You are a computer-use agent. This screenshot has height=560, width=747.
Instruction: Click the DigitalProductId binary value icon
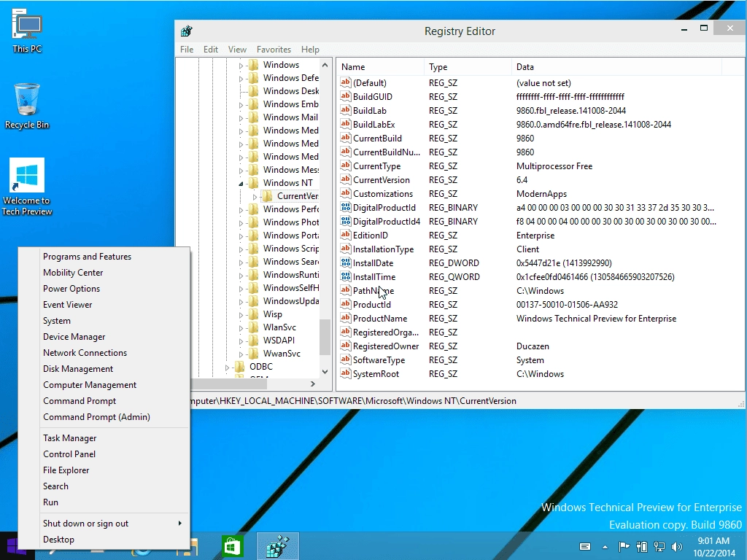(345, 208)
